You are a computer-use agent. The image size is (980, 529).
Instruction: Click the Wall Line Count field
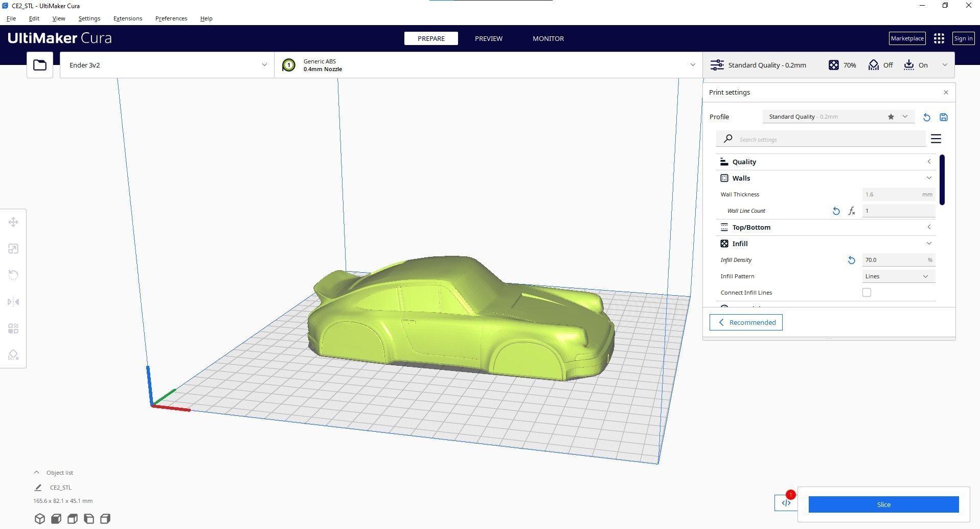pyautogui.click(x=899, y=211)
